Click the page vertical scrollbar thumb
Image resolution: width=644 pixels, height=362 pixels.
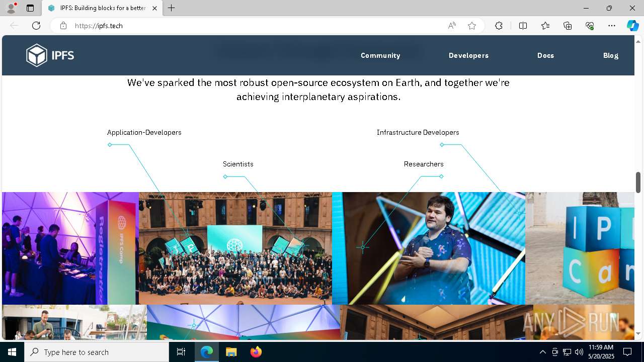coord(638,182)
